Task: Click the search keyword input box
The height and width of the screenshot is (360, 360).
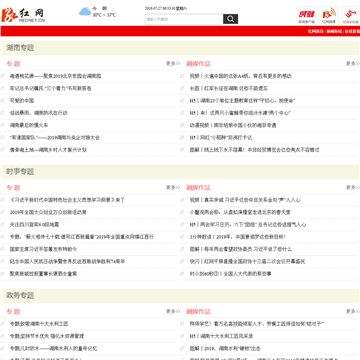Action: pyautogui.click(x=184, y=19)
